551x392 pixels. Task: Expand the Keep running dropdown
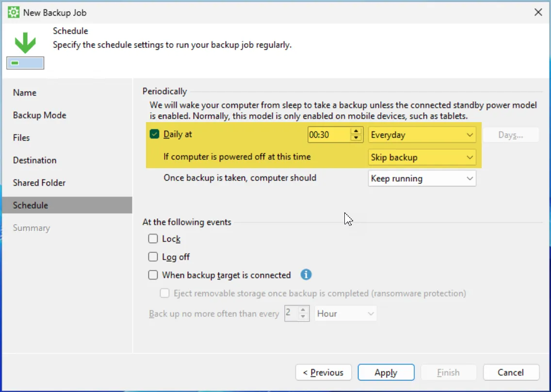click(421, 179)
